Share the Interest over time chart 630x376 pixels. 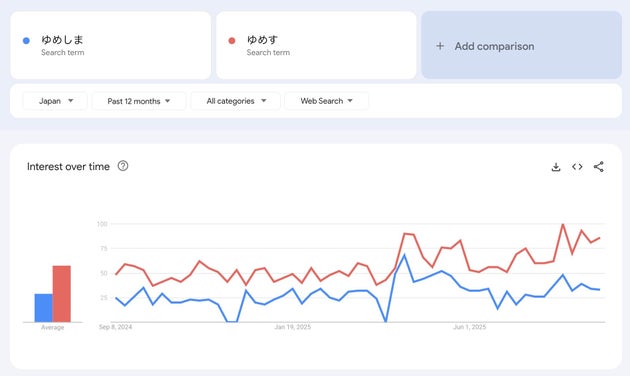click(599, 167)
